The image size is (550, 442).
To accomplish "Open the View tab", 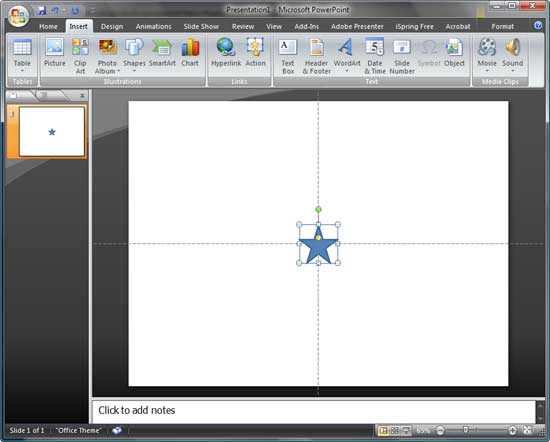I will click(274, 27).
